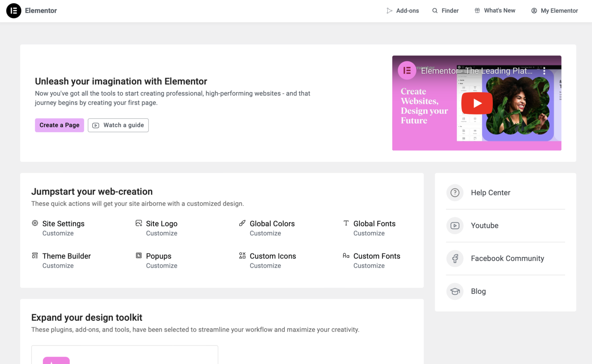The width and height of the screenshot is (592, 364).
Task: Click Customize under Site Settings
Action: click(x=58, y=233)
